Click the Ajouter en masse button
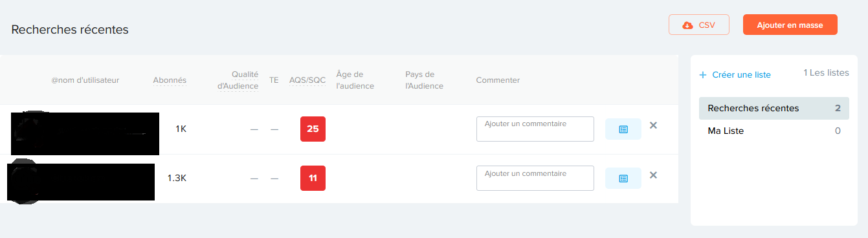868x238 pixels. [x=790, y=25]
